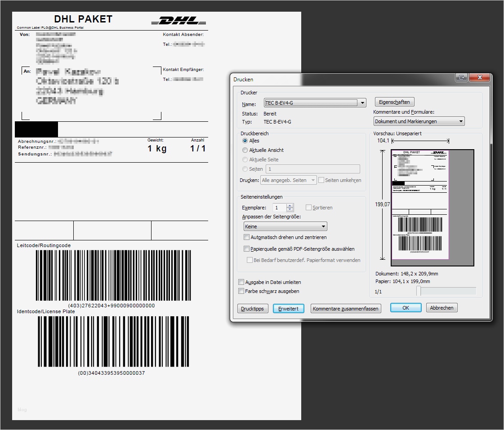Select the Seiten radio button
504x430 pixels.
(x=245, y=169)
